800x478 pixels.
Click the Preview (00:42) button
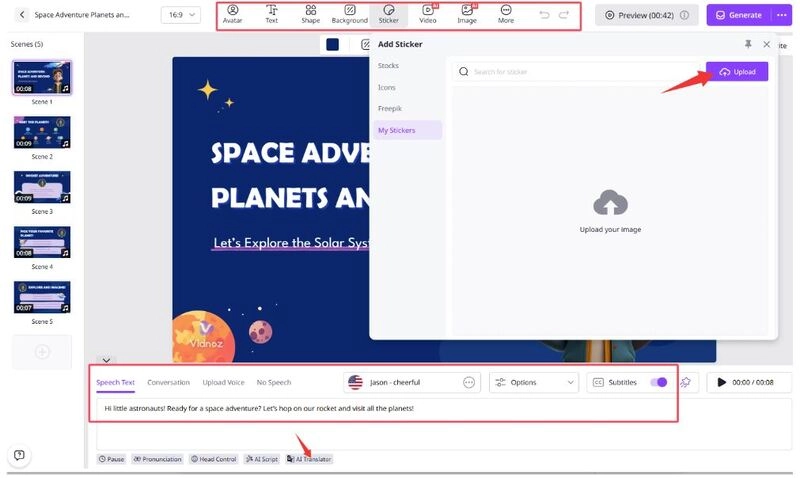(x=646, y=15)
